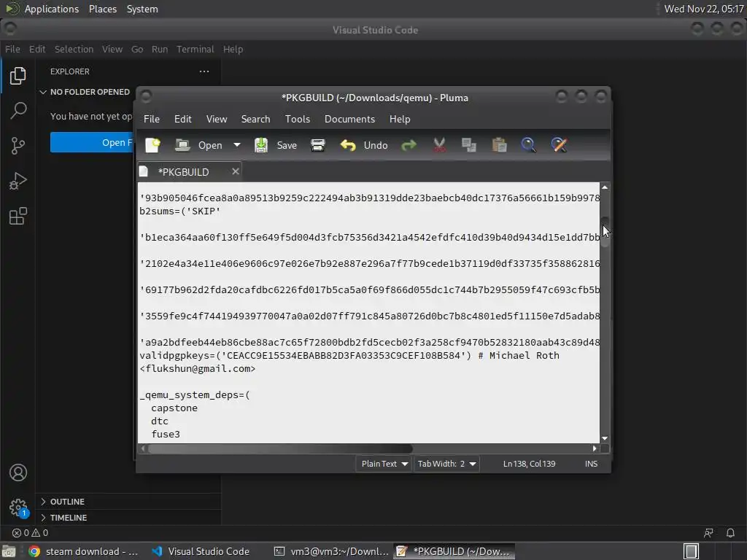The width and height of the screenshot is (747, 560).
Task: Toggle INS insert mode in status bar
Action: click(591, 464)
